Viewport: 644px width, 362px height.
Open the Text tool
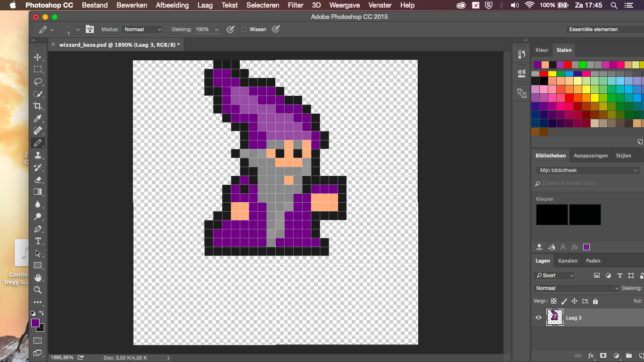point(38,241)
